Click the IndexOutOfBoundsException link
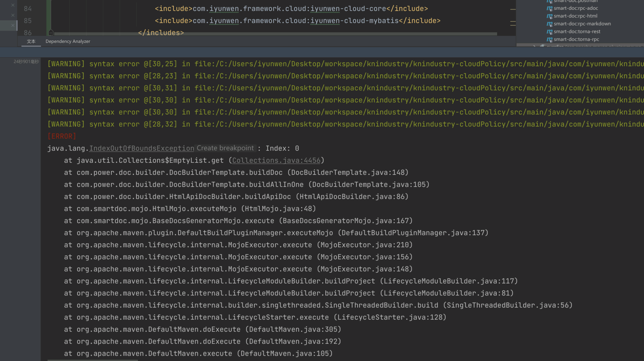Screen dimensions: 644x361 141,148
